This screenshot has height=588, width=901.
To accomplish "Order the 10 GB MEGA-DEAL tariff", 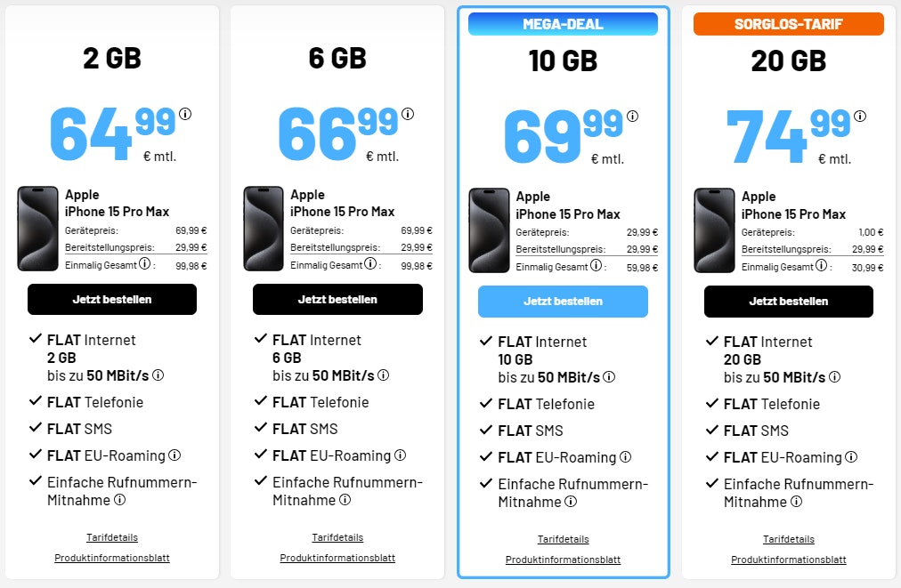I will [563, 302].
